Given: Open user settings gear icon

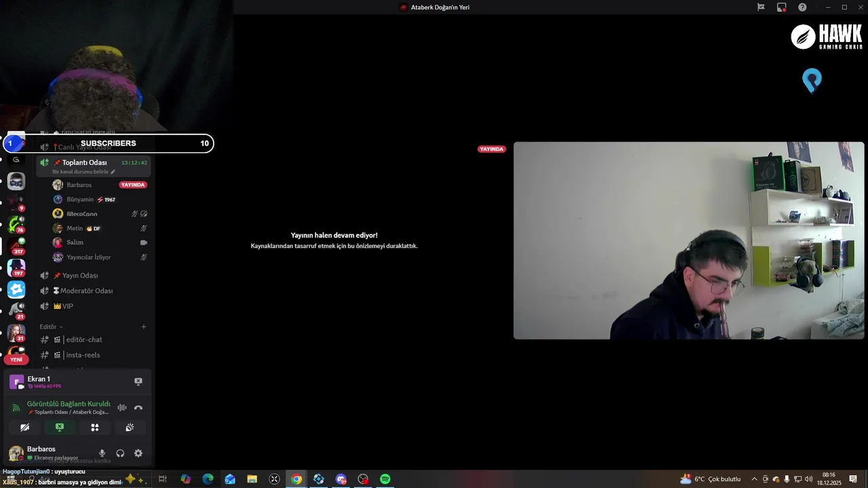Looking at the screenshot, I should [138, 453].
